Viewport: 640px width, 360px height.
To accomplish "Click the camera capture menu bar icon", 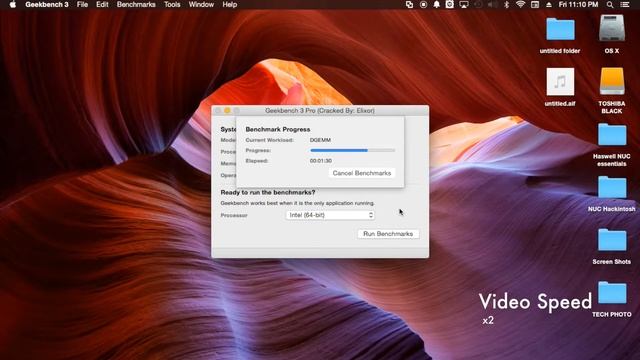I will tap(449, 4).
